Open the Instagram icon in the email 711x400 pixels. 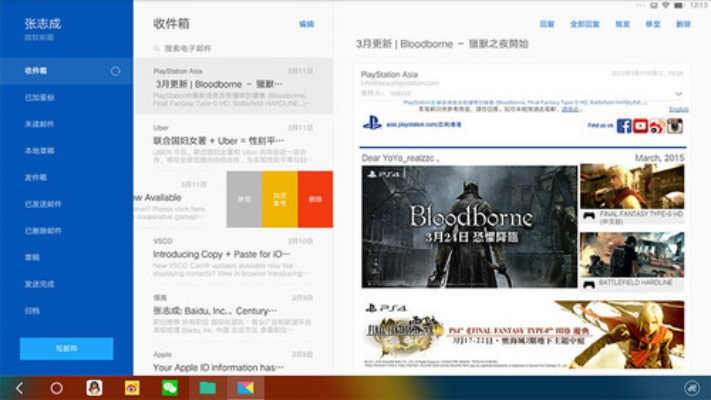coord(675,125)
